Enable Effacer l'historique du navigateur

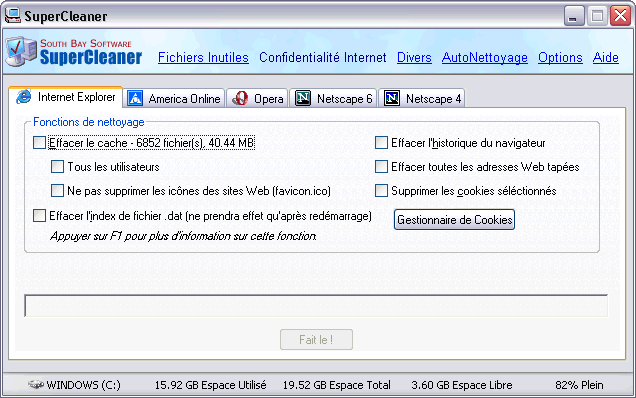point(381,143)
